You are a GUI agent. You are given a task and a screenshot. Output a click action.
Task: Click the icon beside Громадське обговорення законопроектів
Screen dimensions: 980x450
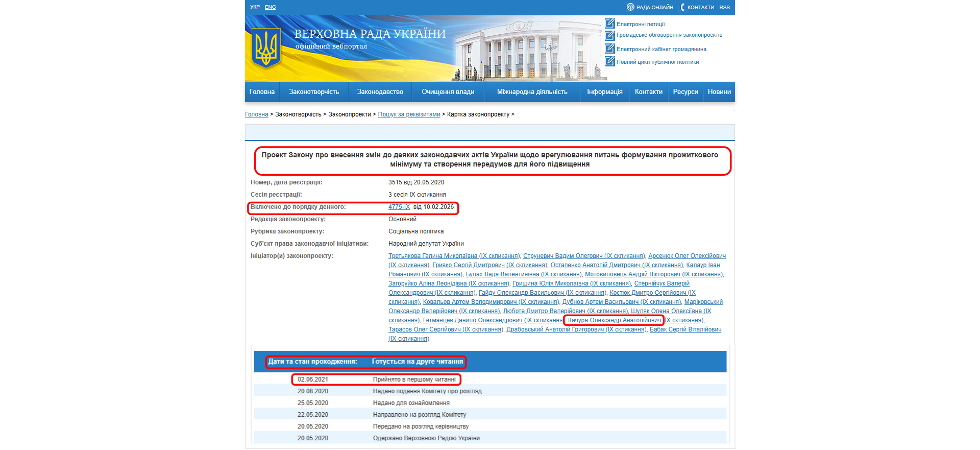(609, 35)
